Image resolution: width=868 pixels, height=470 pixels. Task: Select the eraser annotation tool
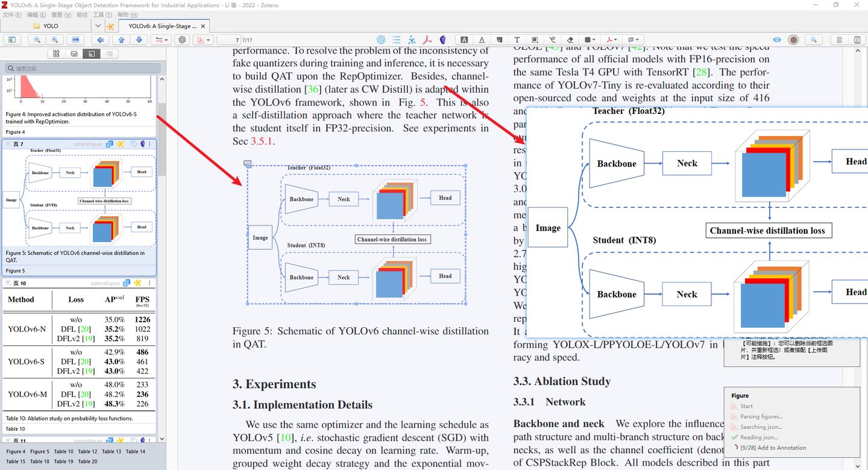click(570, 39)
